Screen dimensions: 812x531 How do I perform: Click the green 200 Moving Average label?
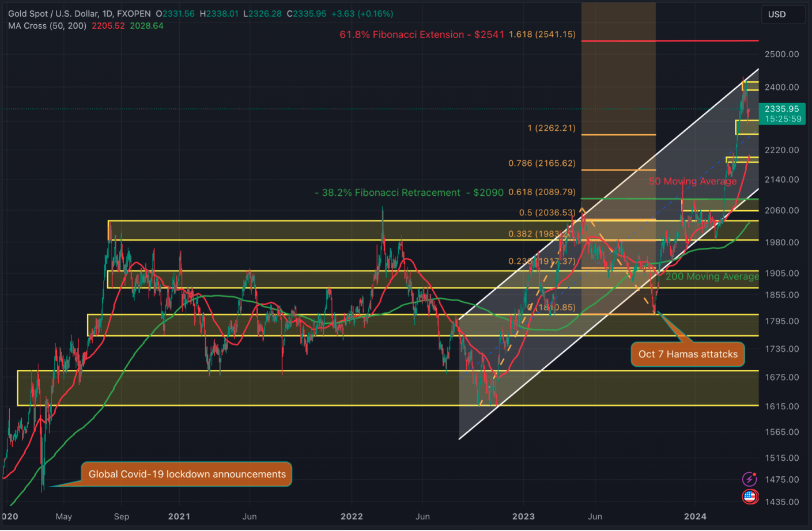712,276
